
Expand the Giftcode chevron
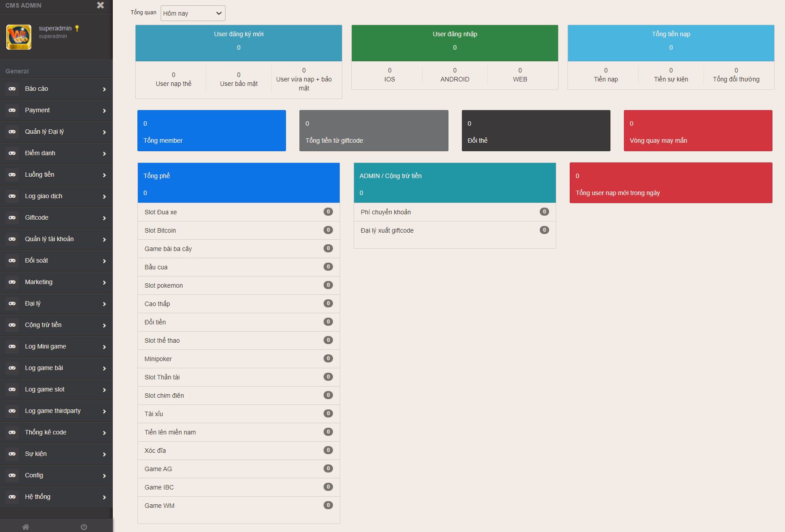(104, 218)
